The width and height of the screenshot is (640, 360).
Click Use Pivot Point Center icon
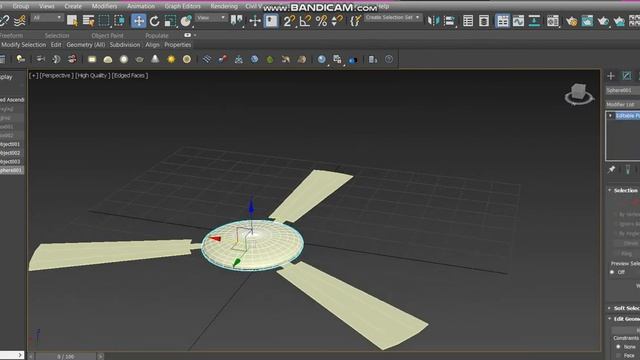(236, 20)
